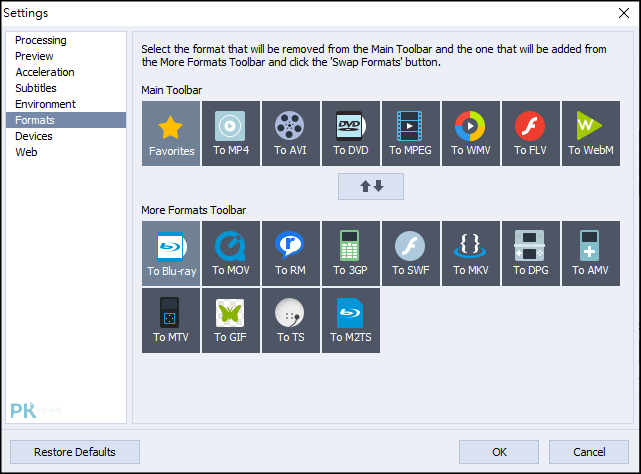Pick the To MOV QuickTime format
This screenshot has width=641, height=474.
click(231, 254)
